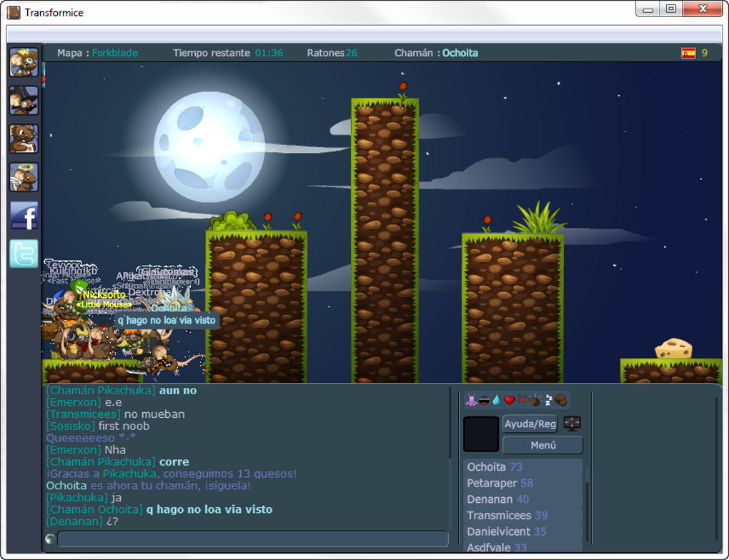The height and width of the screenshot is (560, 729).
Task: Use the red spiky angry emote
Action: 522,400
